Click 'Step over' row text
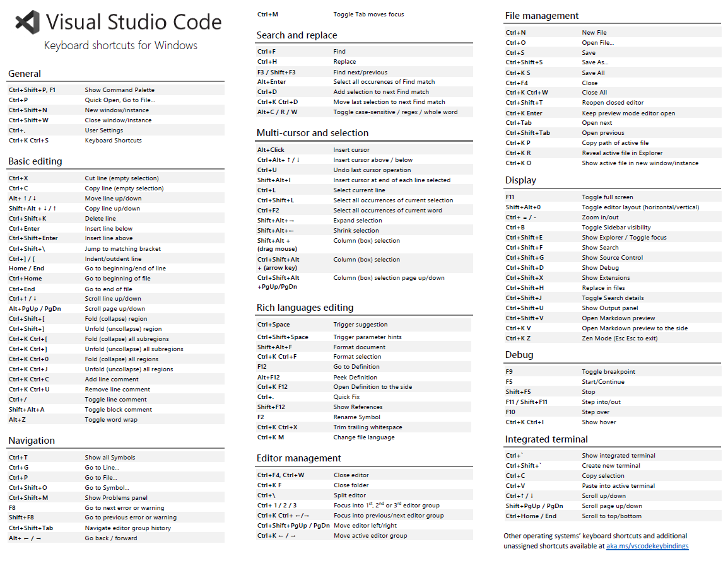The width and height of the screenshot is (728, 561). pos(596,412)
